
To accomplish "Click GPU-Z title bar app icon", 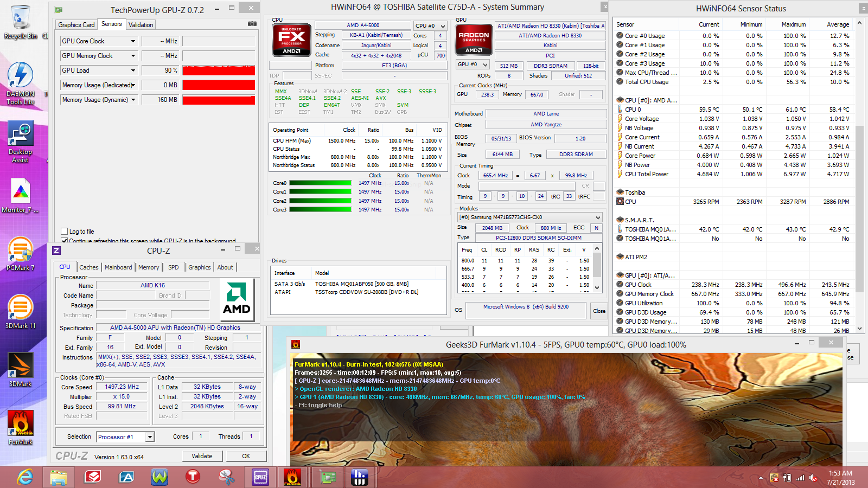I will pyautogui.click(x=58, y=10).
